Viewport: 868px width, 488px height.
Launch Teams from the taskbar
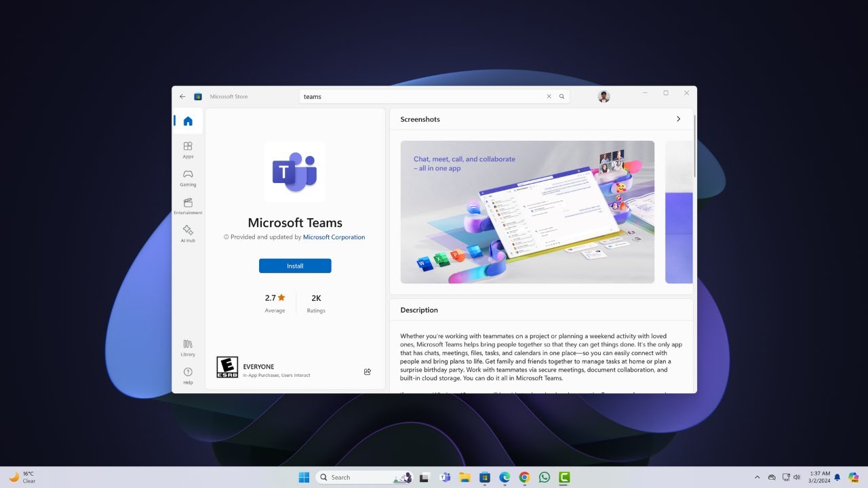click(445, 477)
